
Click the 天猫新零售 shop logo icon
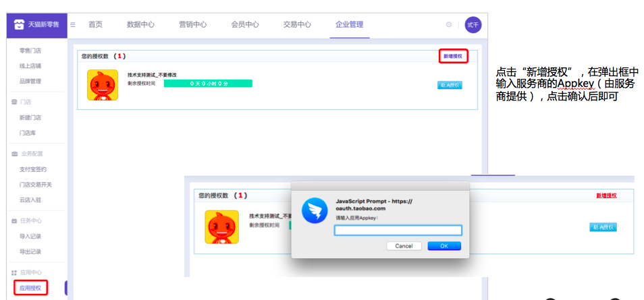point(19,25)
